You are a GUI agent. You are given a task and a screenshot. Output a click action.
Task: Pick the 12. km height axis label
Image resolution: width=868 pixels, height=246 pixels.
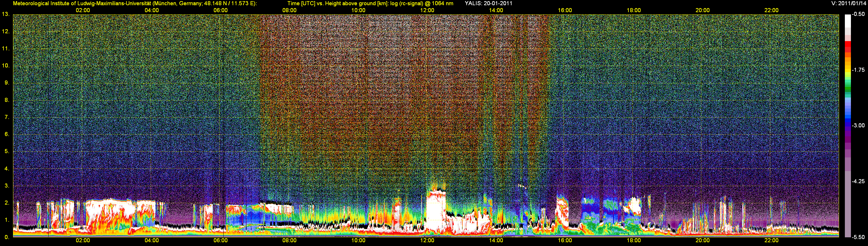5,31
